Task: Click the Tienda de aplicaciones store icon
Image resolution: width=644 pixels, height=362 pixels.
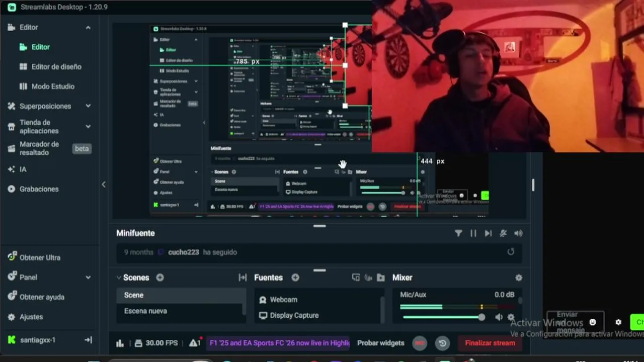Action: 12,126
